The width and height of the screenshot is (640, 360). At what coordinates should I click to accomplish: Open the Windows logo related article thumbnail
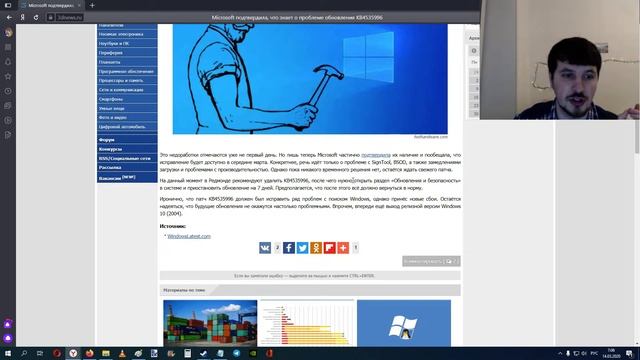click(x=404, y=323)
